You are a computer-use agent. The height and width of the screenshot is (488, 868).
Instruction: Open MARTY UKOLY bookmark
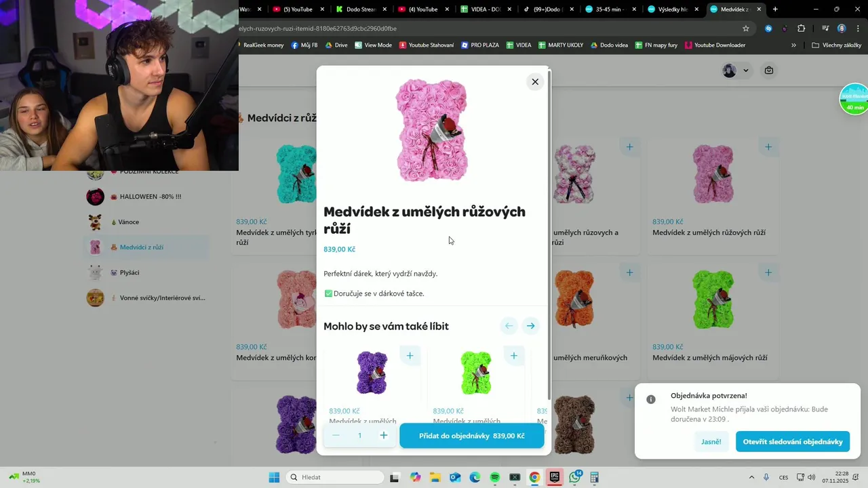pyautogui.click(x=561, y=45)
